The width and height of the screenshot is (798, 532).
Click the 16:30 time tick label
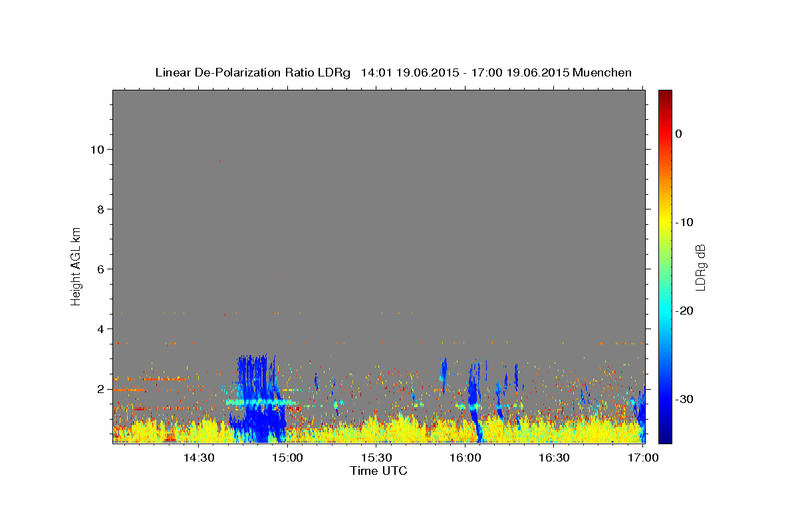tap(554, 458)
